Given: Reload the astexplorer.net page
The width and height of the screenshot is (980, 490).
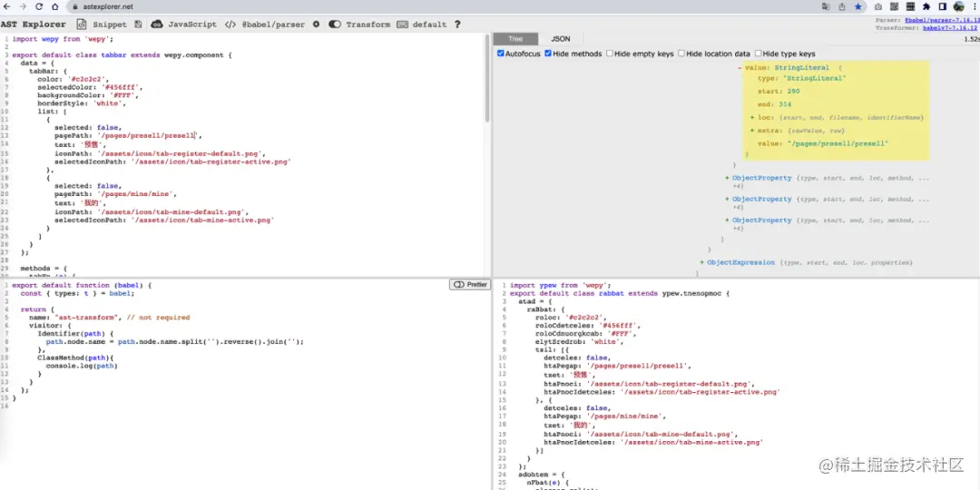Looking at the screenshot, I should click(39, 6).
